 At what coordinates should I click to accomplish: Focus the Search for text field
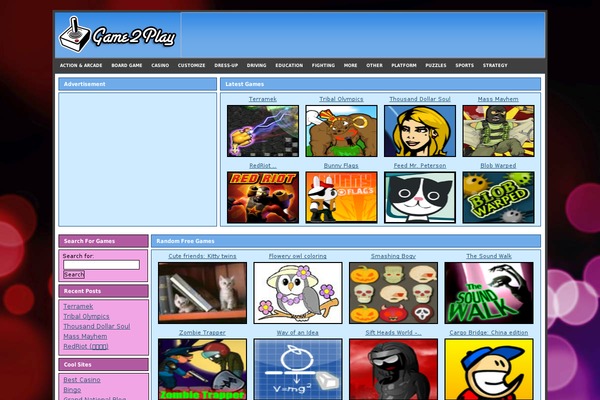(x=101, y=265)
